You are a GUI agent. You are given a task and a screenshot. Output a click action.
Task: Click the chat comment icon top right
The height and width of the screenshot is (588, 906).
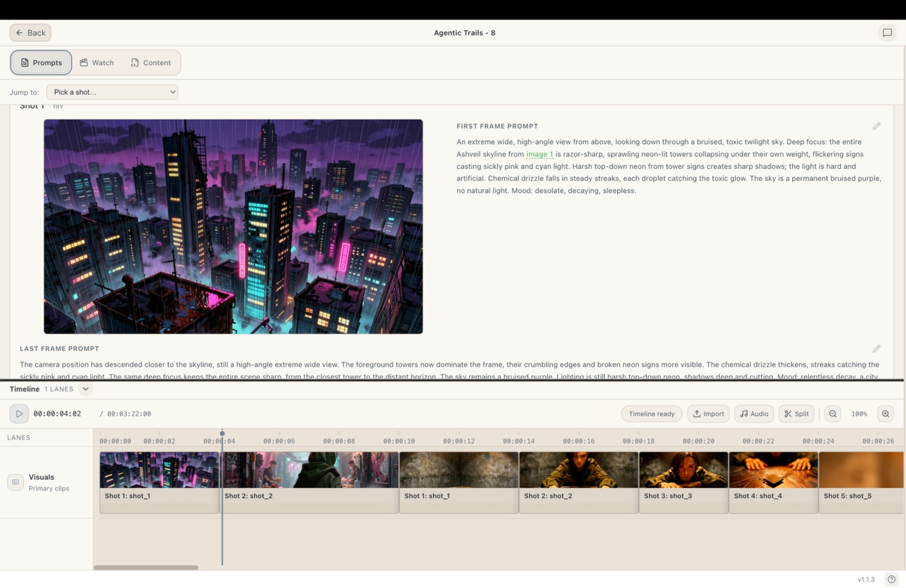tap(887, 33)
